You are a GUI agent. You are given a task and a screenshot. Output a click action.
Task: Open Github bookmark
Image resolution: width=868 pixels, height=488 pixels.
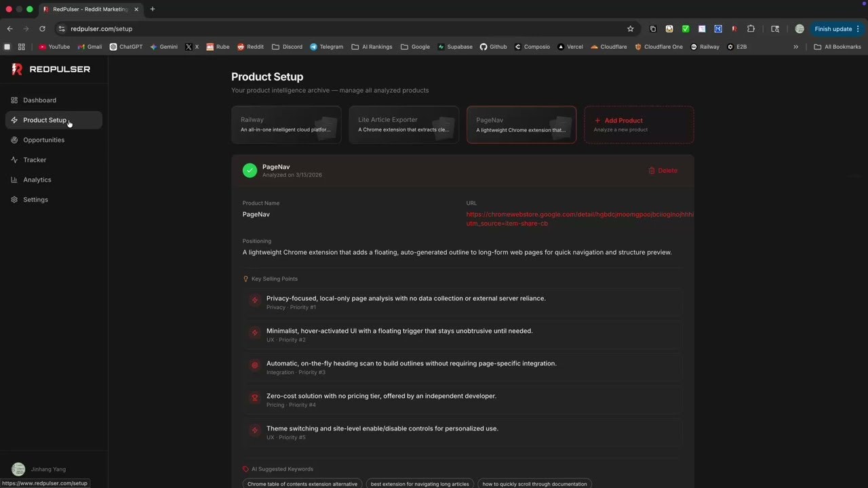[493, 47]
